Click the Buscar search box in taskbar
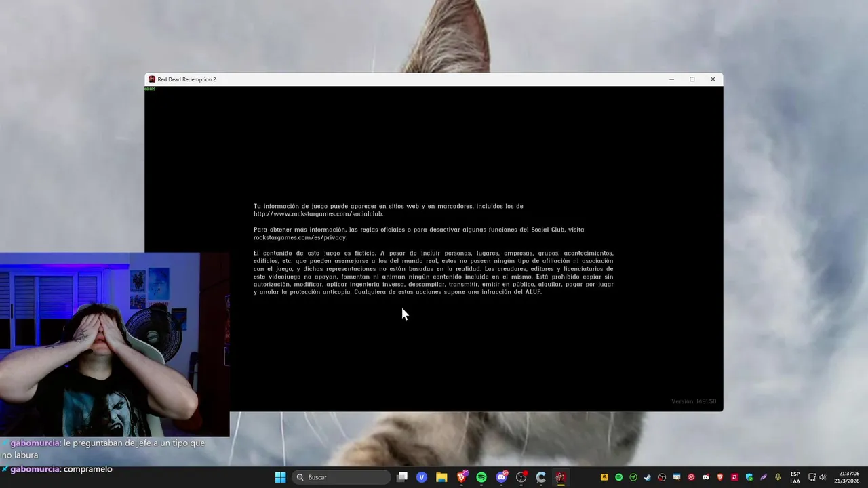The width and height of the screenshot is (868, 488). point(342,477)
